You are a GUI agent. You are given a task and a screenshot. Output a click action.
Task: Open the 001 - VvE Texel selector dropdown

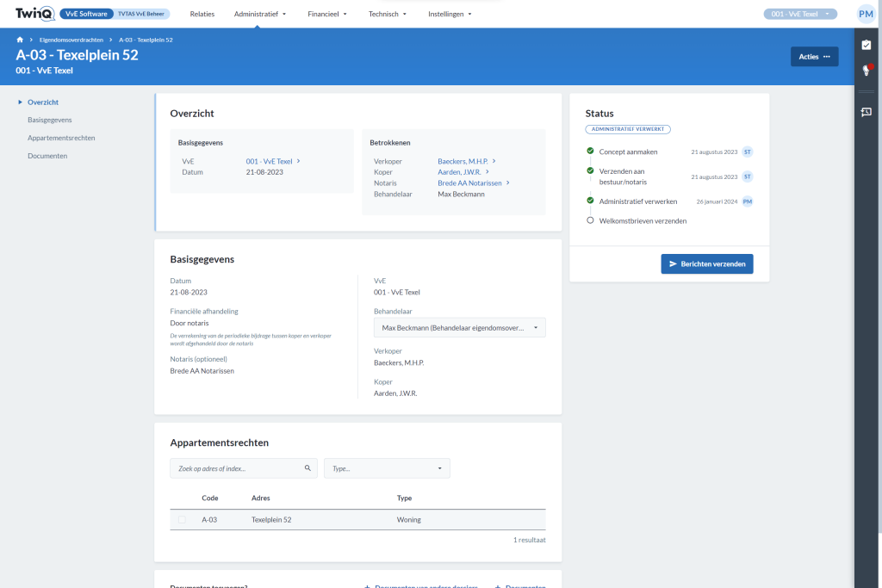pyautogui.click(x=800, y=14)
